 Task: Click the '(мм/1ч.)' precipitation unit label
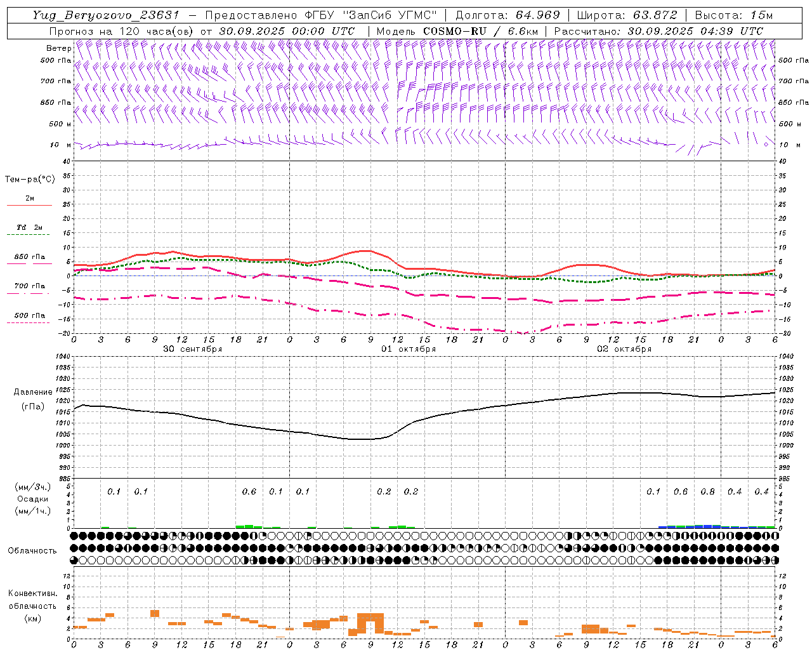33,511
